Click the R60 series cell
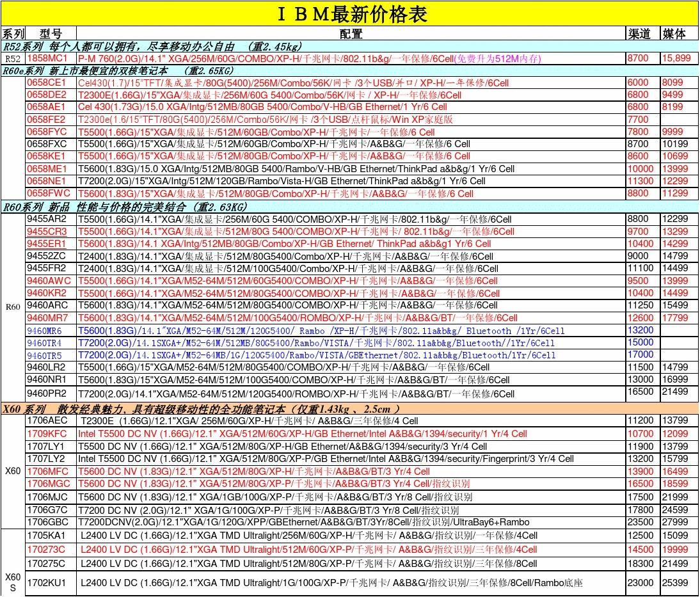This screenshot has width=700, height=597. [x=13, y=306]
